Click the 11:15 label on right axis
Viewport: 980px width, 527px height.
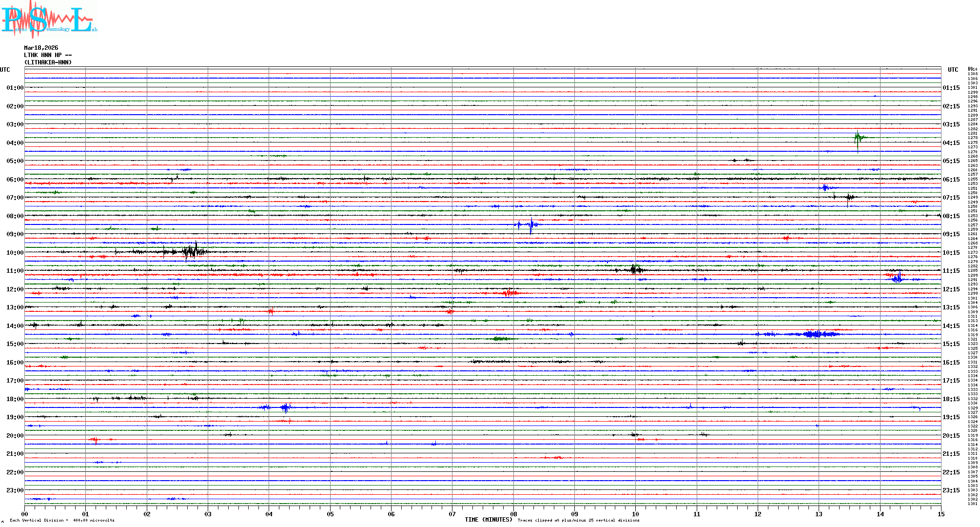(951, 271)
